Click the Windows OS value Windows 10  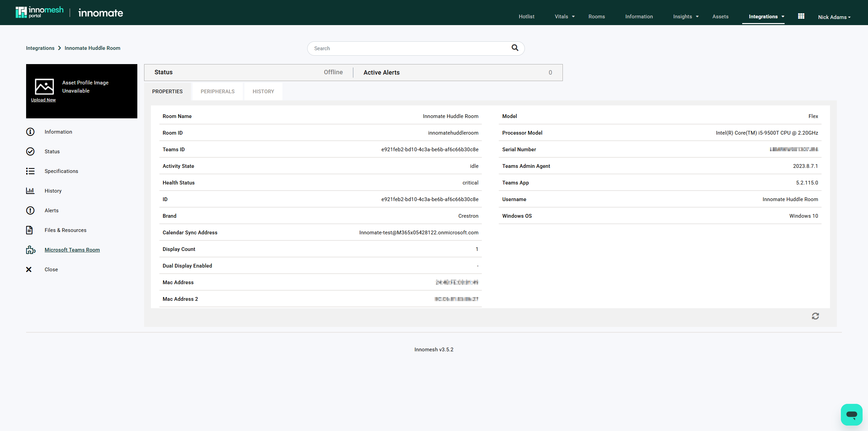tap(804, 216)
